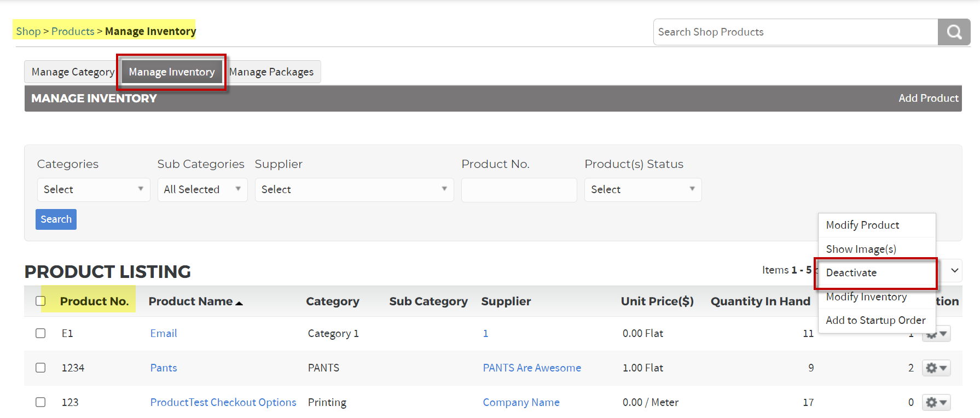Click the PANTS category cell
Screen dimensions: 980x418
pyautogui.click(x=323, y=368)
